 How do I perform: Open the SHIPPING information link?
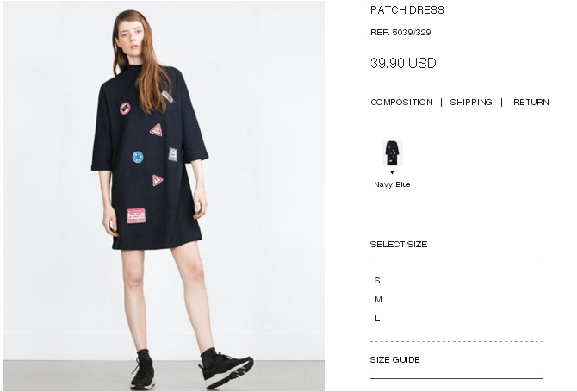click(x=471, y=102)
